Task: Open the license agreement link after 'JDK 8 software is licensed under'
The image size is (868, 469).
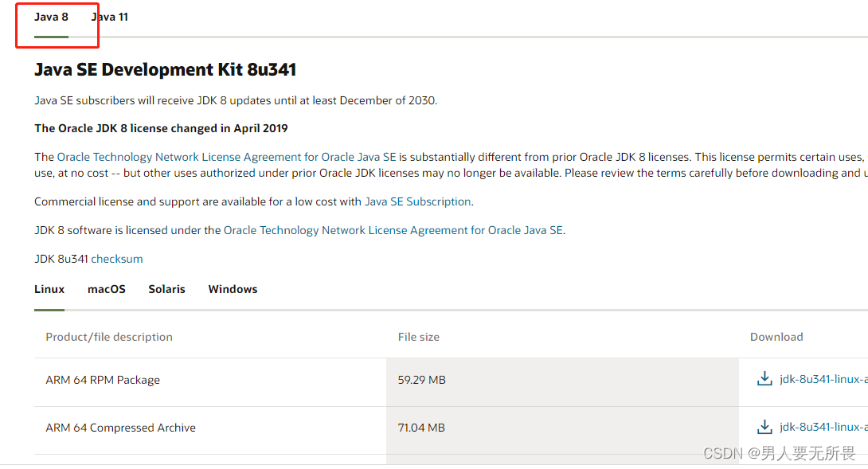Action: click(393, 230)
